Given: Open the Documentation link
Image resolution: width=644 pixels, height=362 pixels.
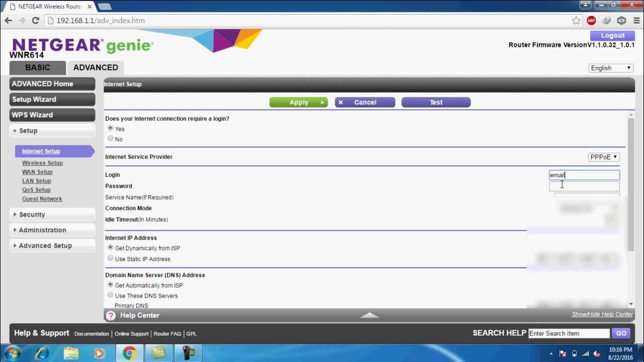Looking at the screenshot, I should pos(92,334).
